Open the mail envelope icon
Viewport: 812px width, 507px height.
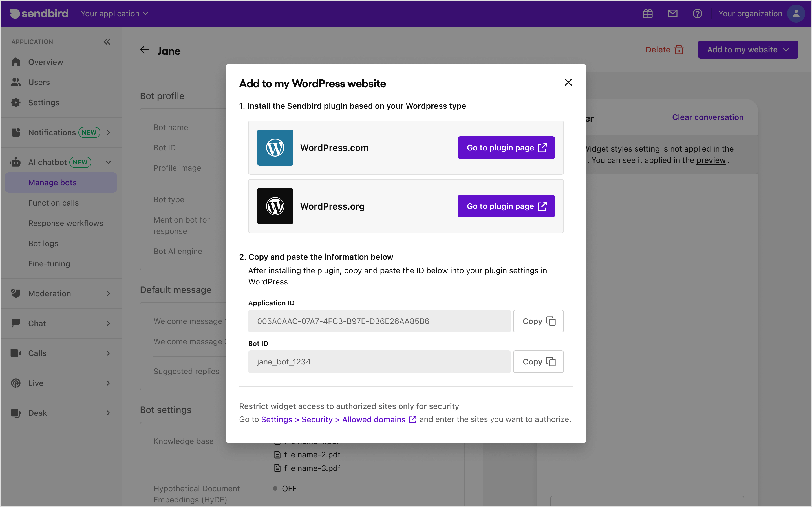pyautogui.click(x=672, y=14)
